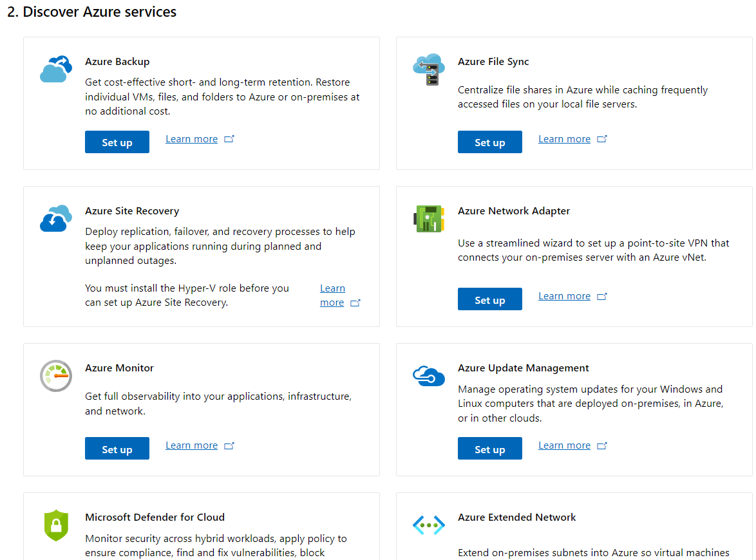Click the Hyper-V role requirement note
The width and height of the screenshot is (756, 560).
(187, 295)
